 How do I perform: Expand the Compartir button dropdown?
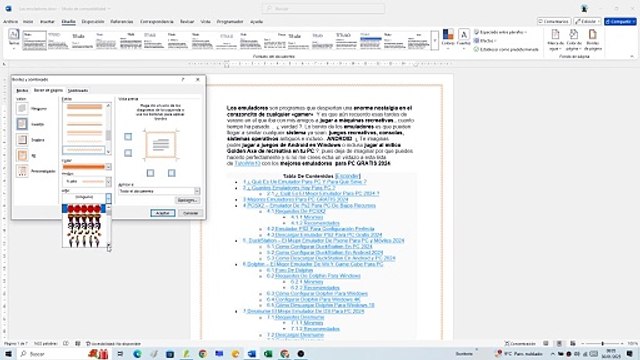[633, 21]
